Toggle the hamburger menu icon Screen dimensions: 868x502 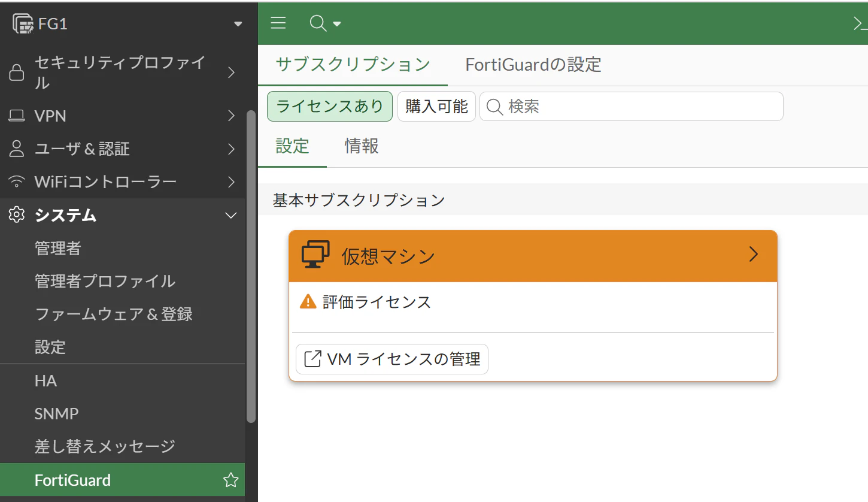tap(278, 23)
